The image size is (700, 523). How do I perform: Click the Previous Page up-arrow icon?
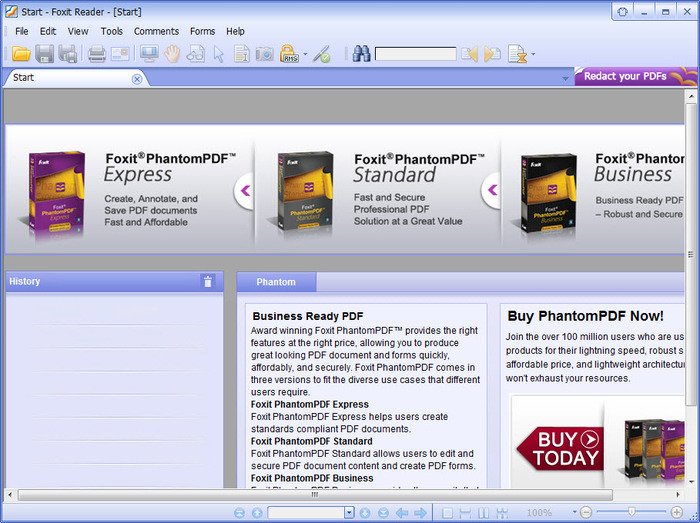point(257,513)
